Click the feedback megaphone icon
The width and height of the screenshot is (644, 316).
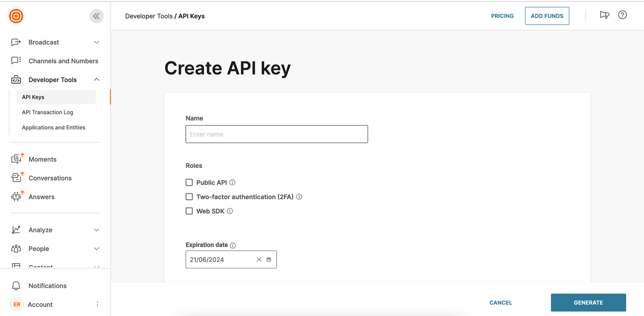(x=605, y=15)
